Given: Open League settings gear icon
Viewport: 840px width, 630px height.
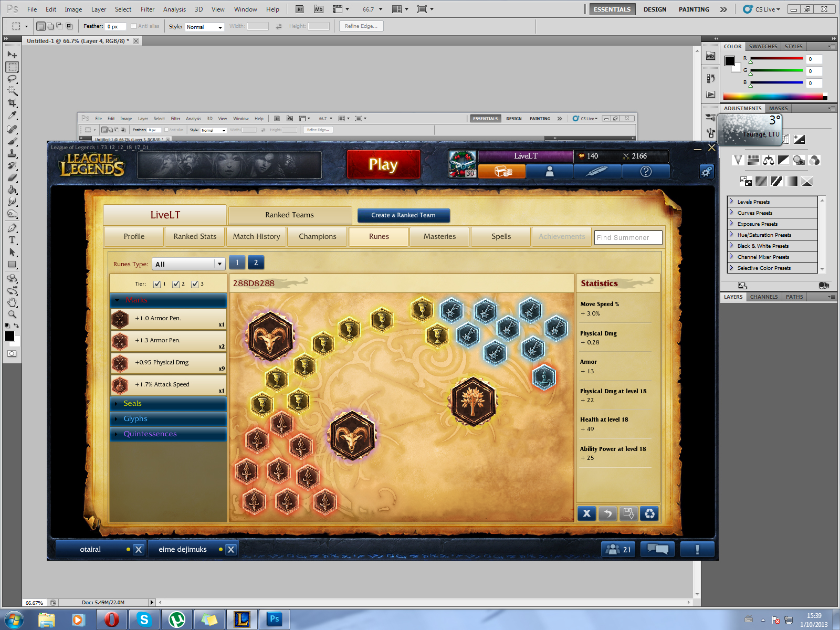Looking at the screenshot, I should (x=707, y=171).
